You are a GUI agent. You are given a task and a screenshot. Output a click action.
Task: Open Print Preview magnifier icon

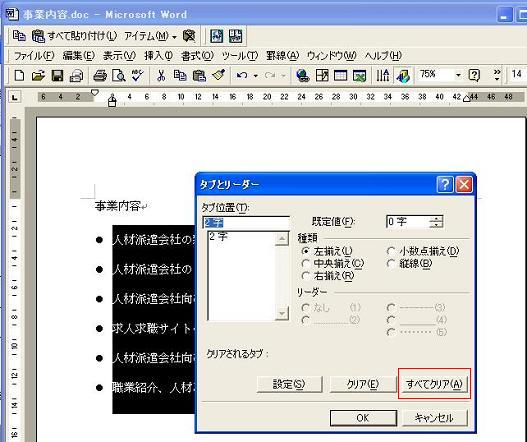point(119,75)
